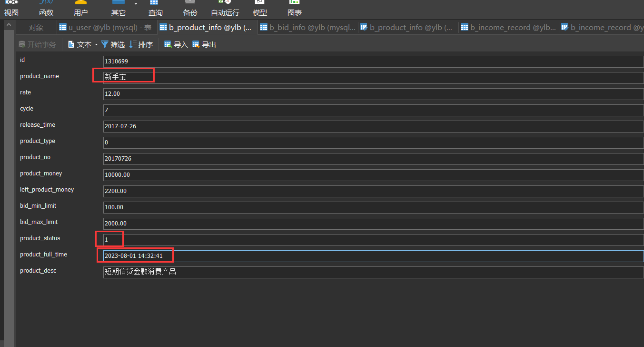Click the product_status field showing 1

[x=373, y=240]
